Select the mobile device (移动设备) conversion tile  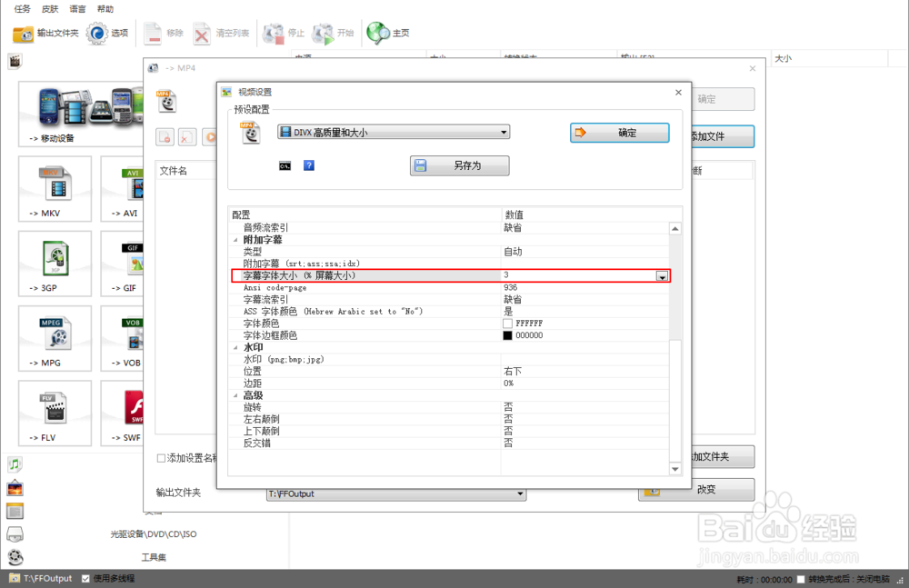click(81, 115)
